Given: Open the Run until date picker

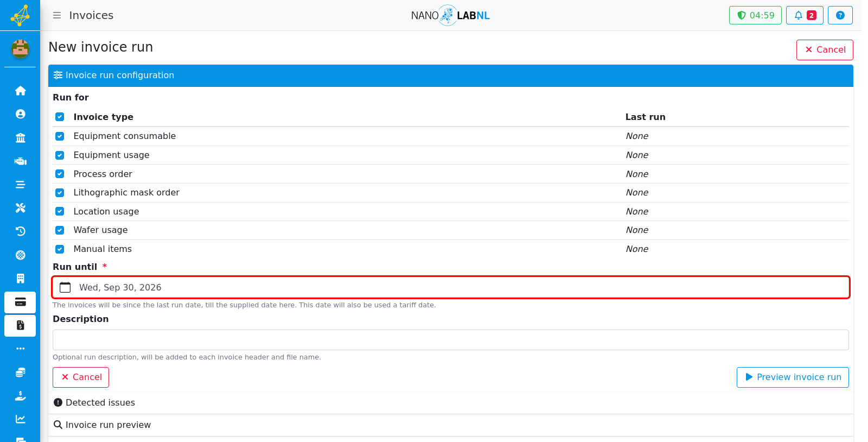Looking at the screenshot, I should pos(450,287).
